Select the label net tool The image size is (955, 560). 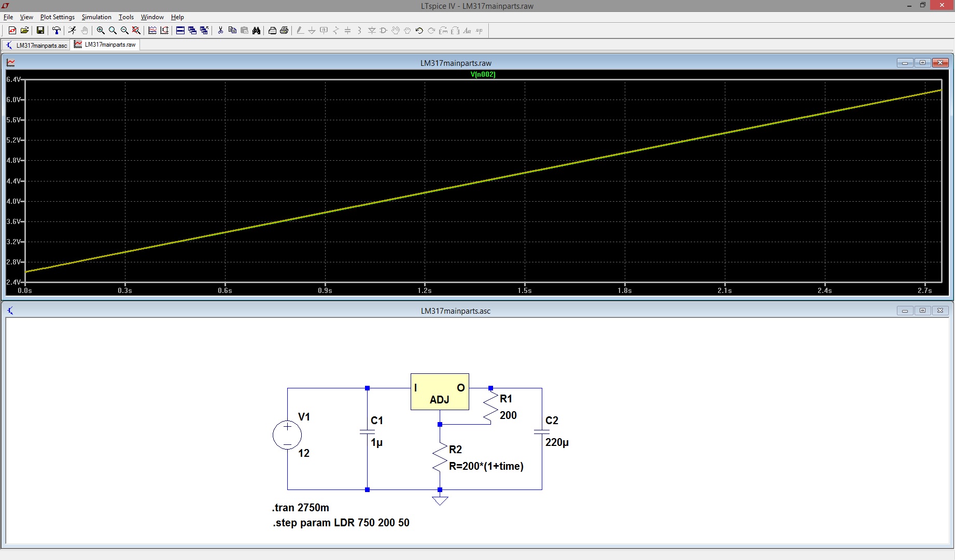(324, 31)
